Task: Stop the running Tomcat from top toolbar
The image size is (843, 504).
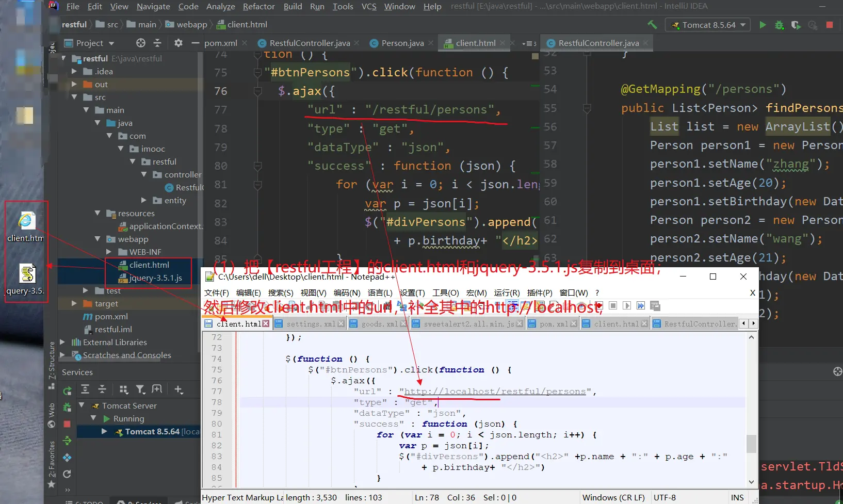Action: point(830,25)
